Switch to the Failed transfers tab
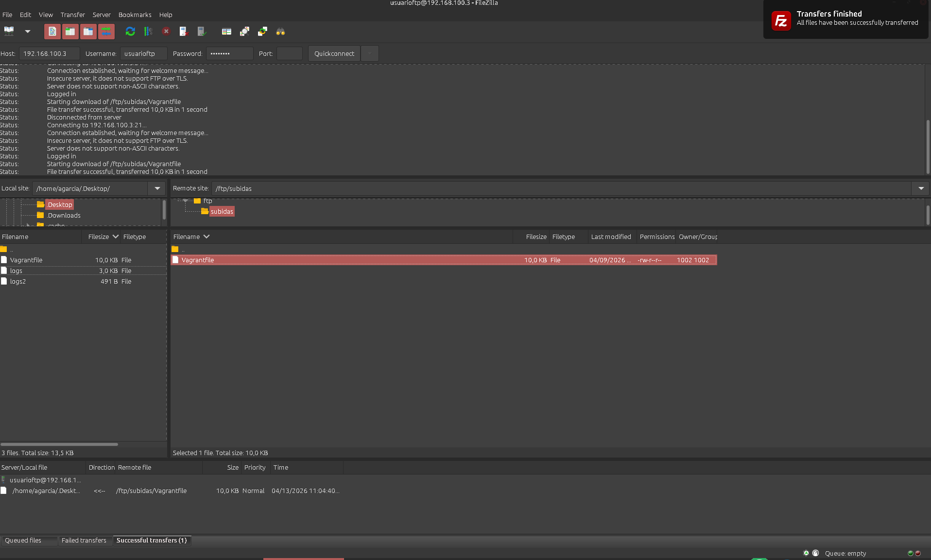This screenshot has width=931, height=560. point(84,540)
